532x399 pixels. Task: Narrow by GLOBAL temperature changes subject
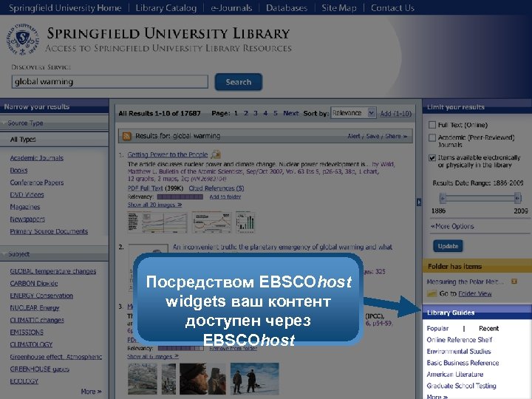click(x=53, y=271)
